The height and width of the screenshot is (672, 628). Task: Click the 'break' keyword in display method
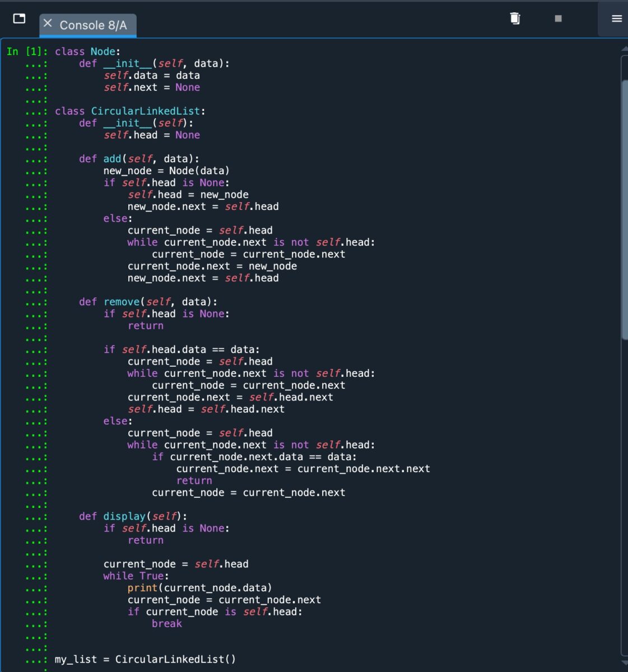pyautogui.click(x=166, y=624)
